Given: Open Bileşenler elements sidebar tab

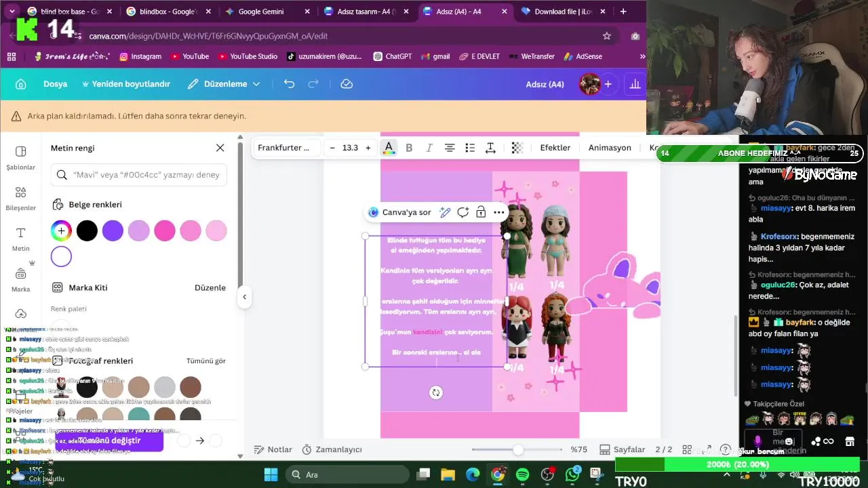Looking at the screenshot, I should 20,199.
